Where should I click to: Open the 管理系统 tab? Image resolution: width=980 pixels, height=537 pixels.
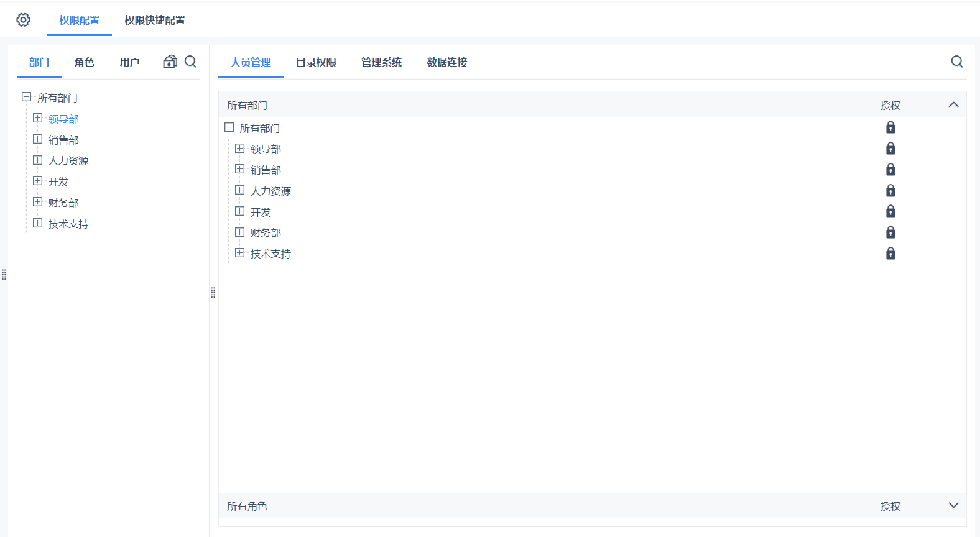point(381,62)
